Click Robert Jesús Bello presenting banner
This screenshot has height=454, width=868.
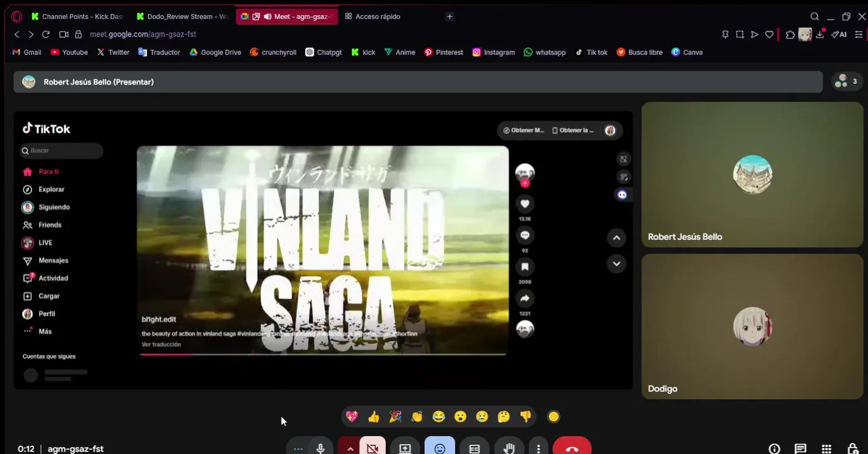pos(418,82)
